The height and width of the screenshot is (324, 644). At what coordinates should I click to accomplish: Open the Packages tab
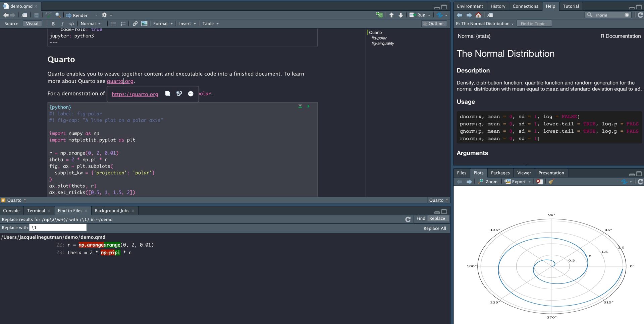(x=500, y=173)
